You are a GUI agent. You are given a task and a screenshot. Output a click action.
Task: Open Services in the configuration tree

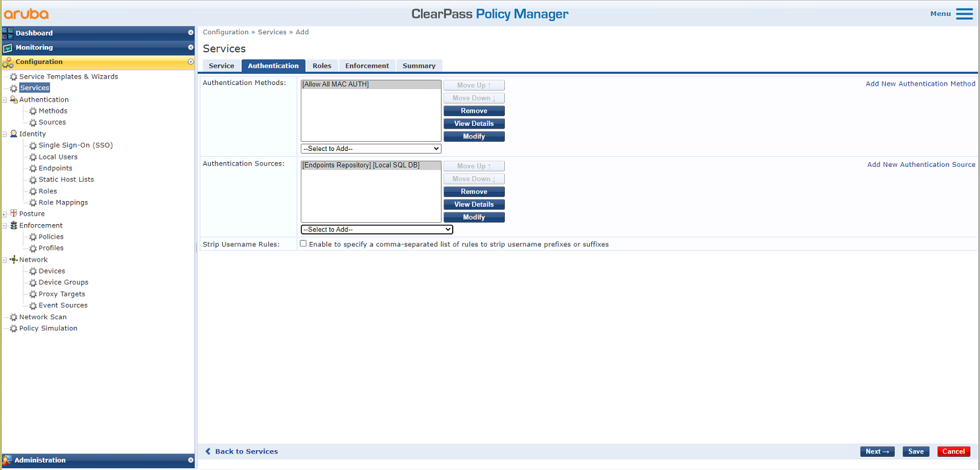coord(34,88)
